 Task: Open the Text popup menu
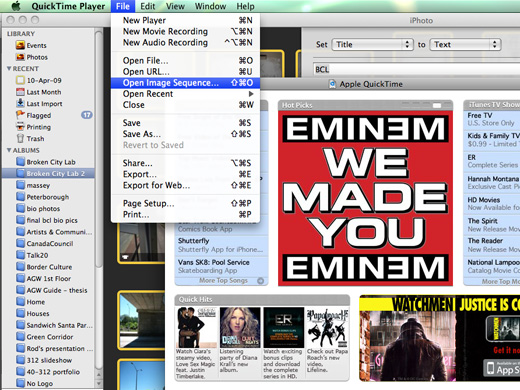point(465,44)
